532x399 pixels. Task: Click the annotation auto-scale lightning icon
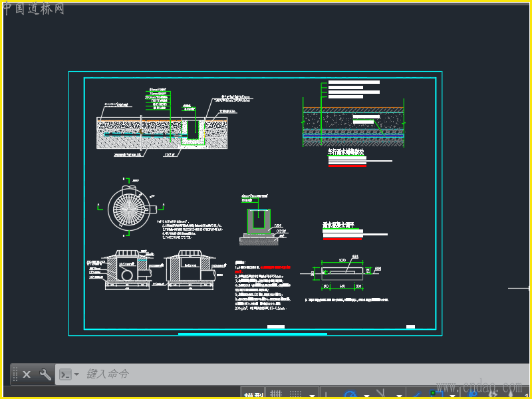(x=493, y=394)
